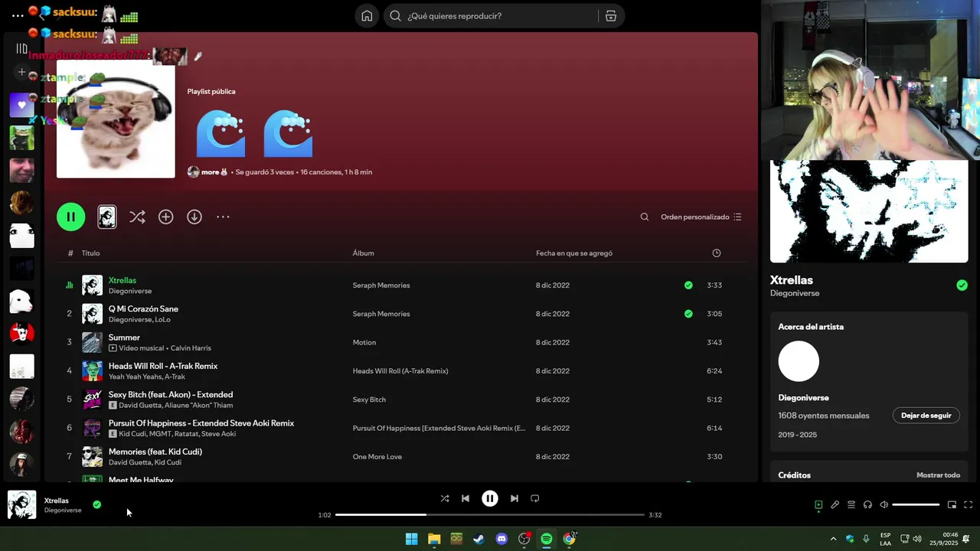This screenshot has height=551, width=980.
Task: Toggle saved check on Q Mi Corazón Sane
Action: (x=688, y=314)
